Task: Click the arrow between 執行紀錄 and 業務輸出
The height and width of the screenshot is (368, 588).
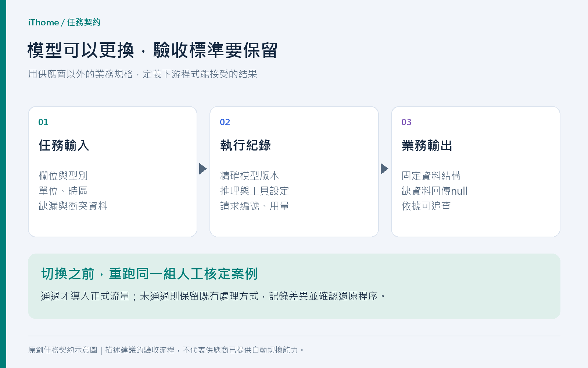Action: pos(384,169)
